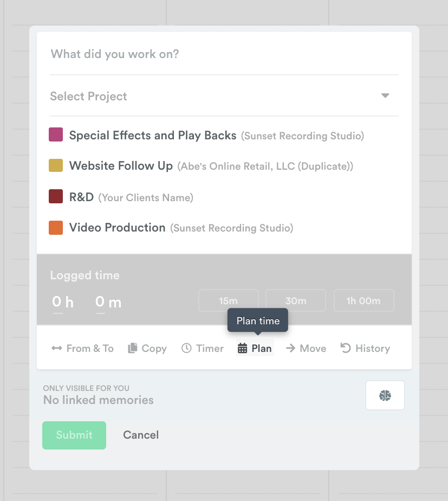The image size is (448, 501).
Task: Expand the Select Project dropdown arrow
Action: pos(385,96)
